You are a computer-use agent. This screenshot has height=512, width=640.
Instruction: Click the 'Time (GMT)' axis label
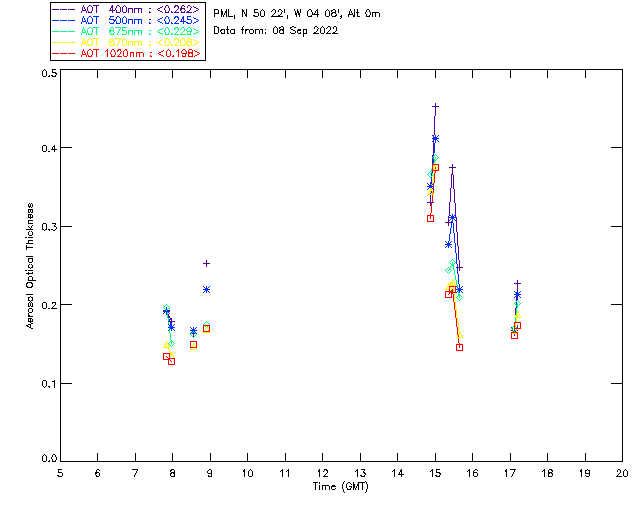(340, 487)
